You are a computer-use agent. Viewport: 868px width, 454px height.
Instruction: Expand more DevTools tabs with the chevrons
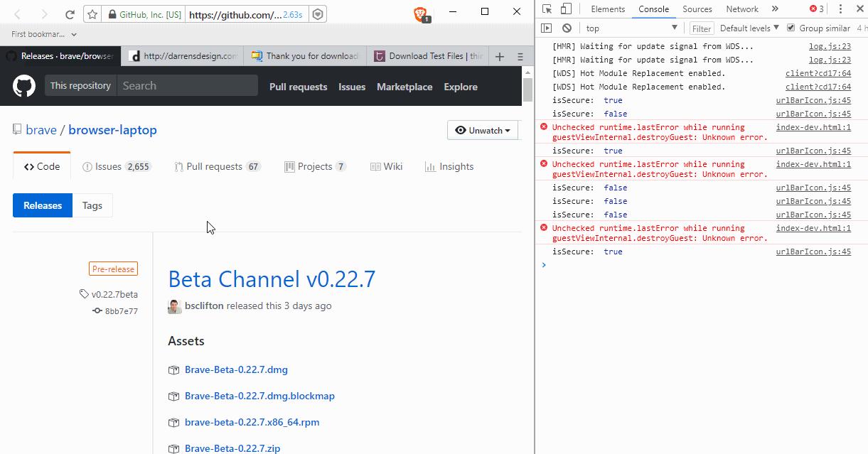tap(775, 9)
